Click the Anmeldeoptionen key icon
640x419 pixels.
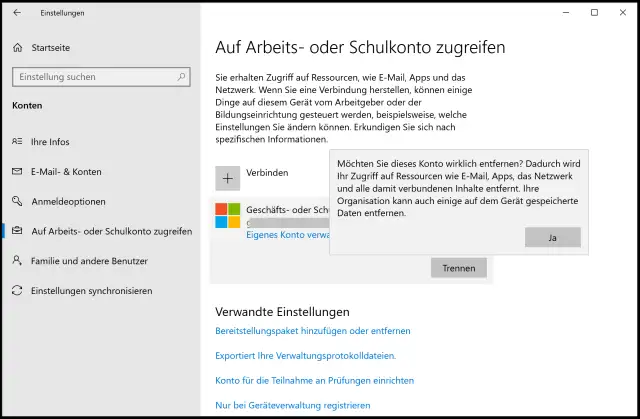coord(17,201)
